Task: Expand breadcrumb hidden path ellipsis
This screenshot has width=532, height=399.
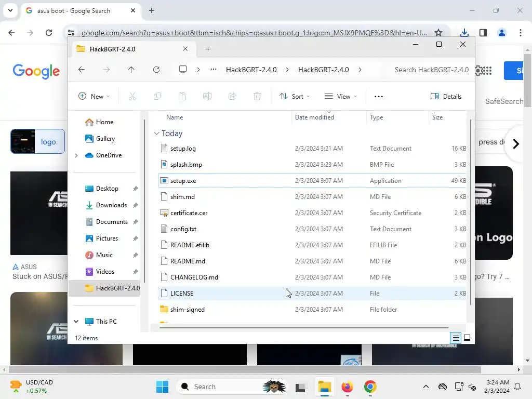Action: click(x=214, y=70)
